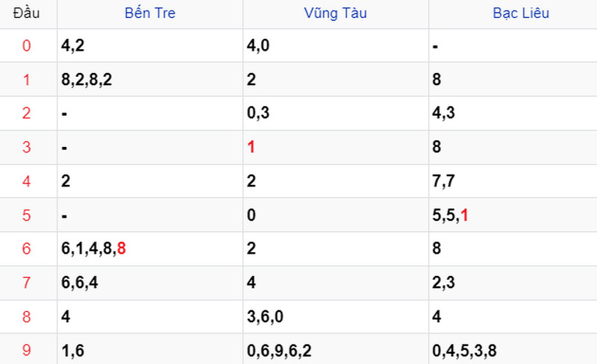The width and height of the screenshot is (597, 364).
Task: Click the Đầu column header
Action: point(26,13)
